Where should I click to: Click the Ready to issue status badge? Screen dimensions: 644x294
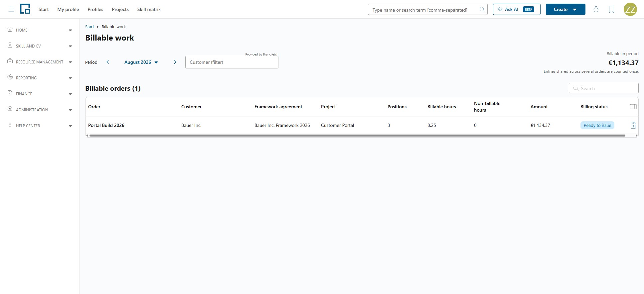point(597,125)
